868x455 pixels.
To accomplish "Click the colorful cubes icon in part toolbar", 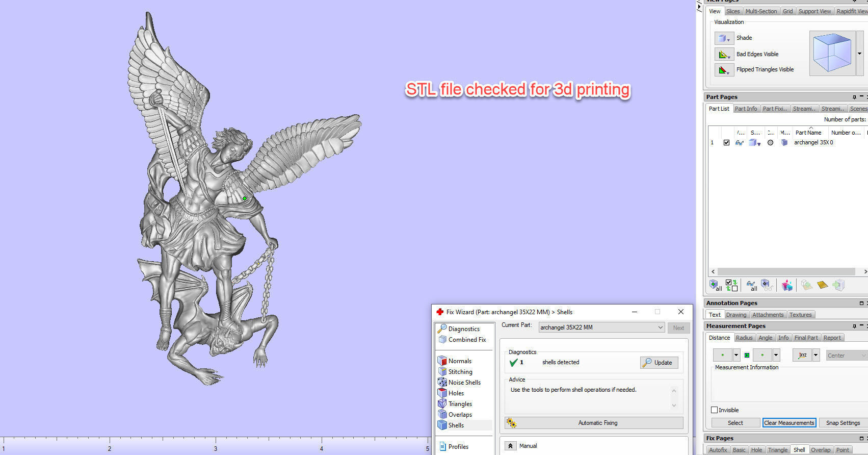I will (x=787, y=285).
